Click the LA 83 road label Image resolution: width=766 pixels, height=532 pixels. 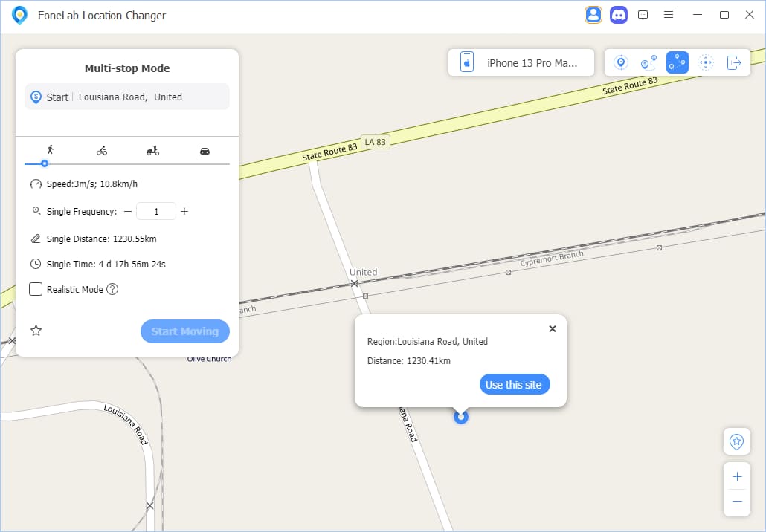375,142
